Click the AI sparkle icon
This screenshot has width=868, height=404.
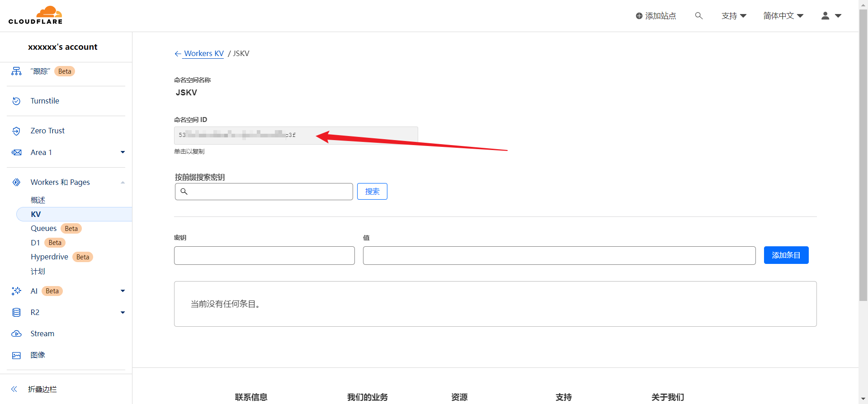pyautogui.click(x=16, y=291)
